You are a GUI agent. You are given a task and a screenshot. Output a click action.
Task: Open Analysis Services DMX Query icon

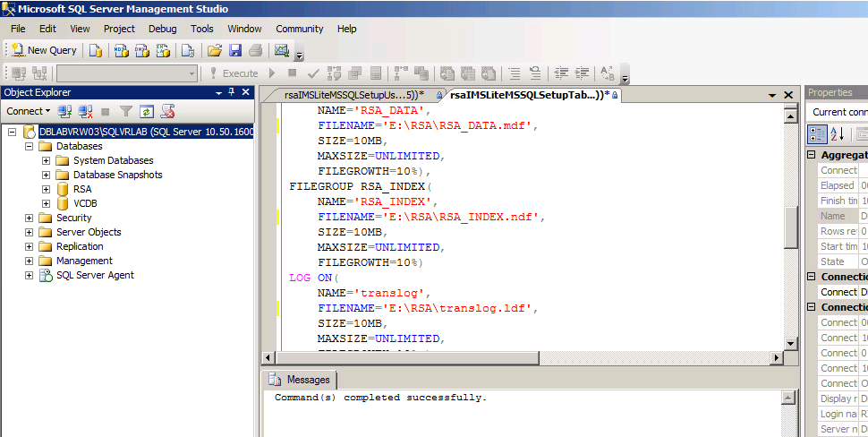coord(141,50)
